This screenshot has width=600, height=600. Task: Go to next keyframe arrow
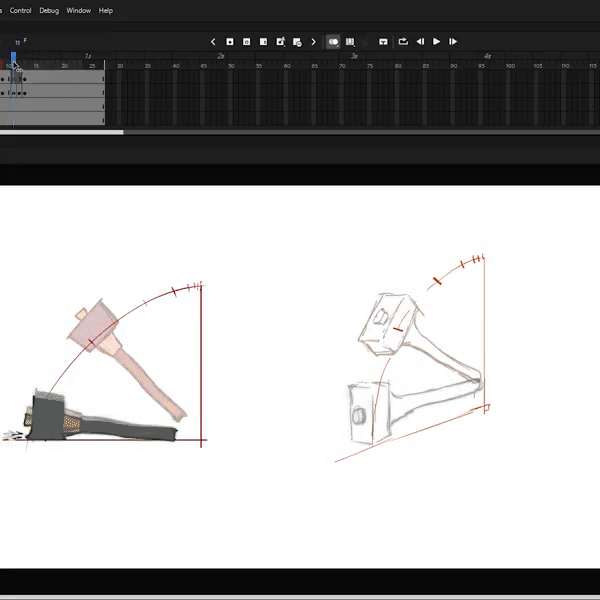click(x=313, y=42)
